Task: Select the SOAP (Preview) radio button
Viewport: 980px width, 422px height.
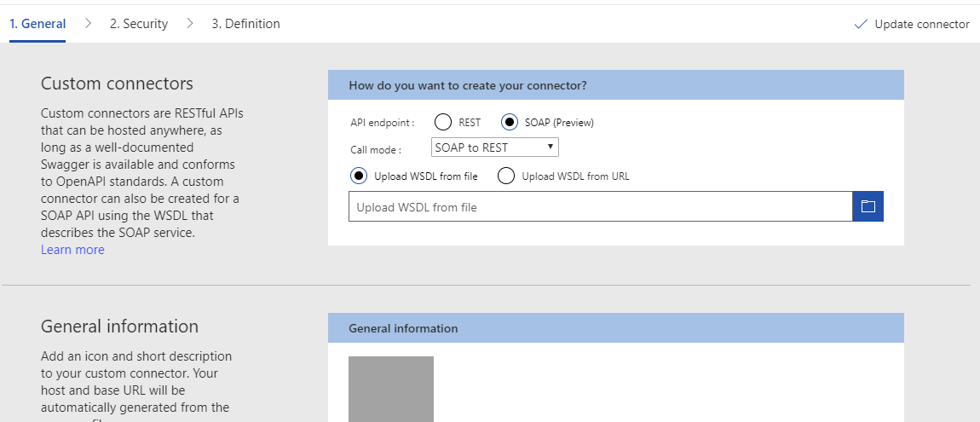Action: pyautogui.click(x=509, y=122)
